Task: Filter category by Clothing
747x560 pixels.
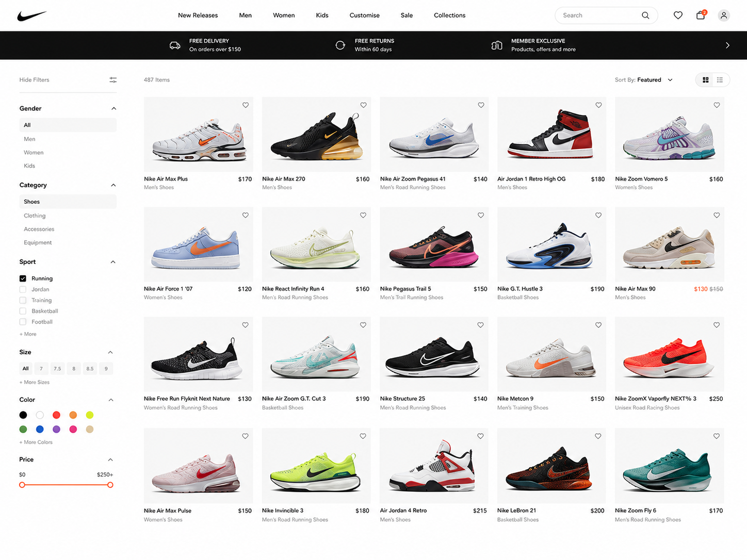Action: [x=35, y=216]
